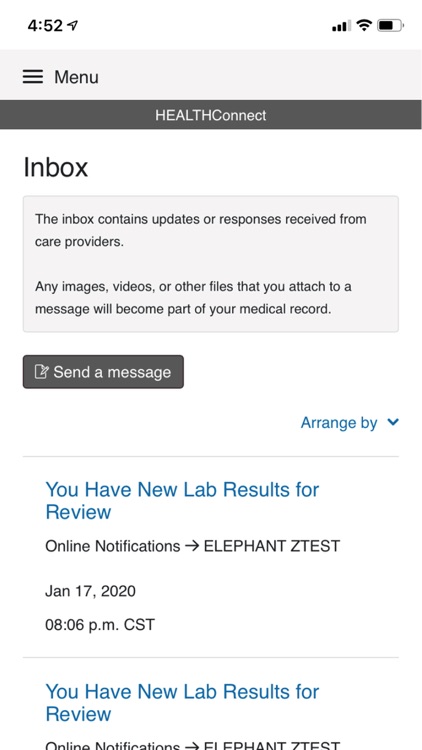The height and width of the screenshot is (750, 422).
Task: Tap the HEALTHConnect banner
Action: coord(211,115)
